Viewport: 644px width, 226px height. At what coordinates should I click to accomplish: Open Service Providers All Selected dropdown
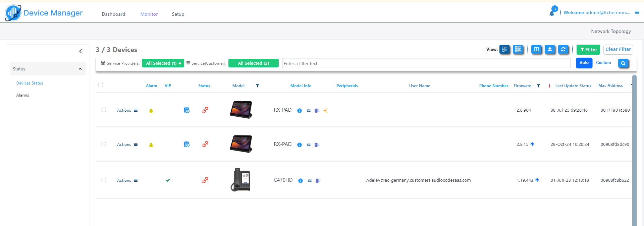coord(163,63)
